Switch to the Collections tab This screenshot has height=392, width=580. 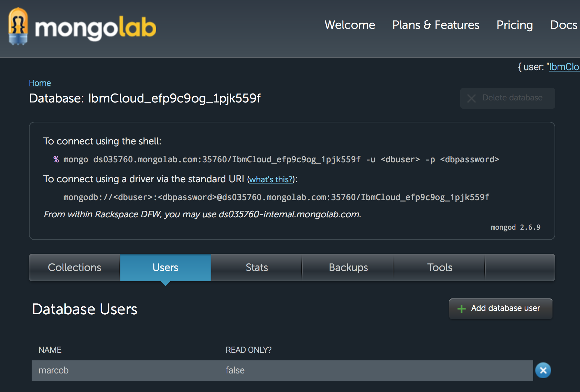click(x=74, y=268)
